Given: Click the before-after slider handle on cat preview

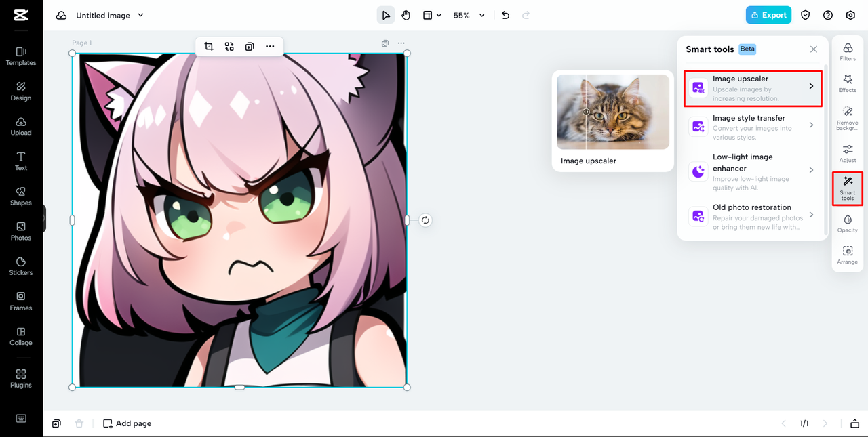Looking at the screenshot, I should (587, 112).
